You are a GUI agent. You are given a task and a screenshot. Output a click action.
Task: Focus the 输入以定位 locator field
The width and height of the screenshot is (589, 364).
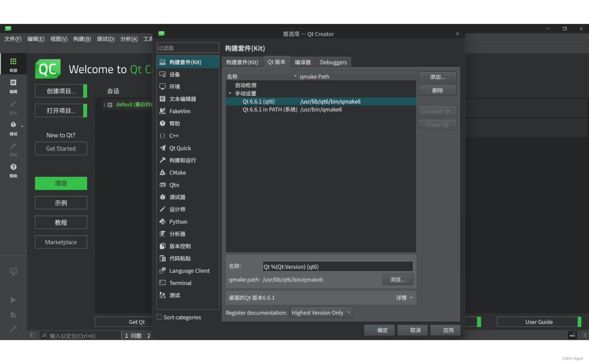pyautogui.click(x=80, y=335)
